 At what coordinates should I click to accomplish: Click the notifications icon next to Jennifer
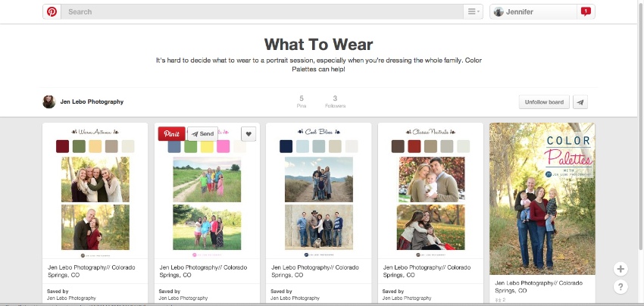(586, 12)
